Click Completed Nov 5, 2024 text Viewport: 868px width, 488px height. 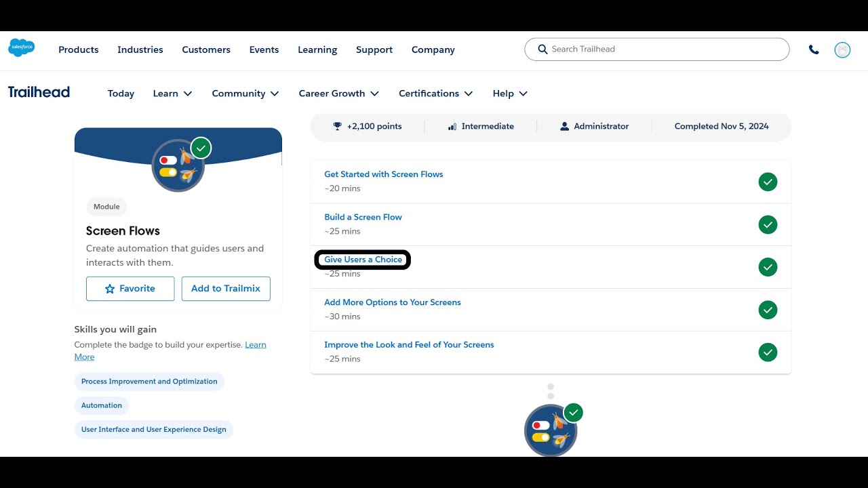pos(722,126)
